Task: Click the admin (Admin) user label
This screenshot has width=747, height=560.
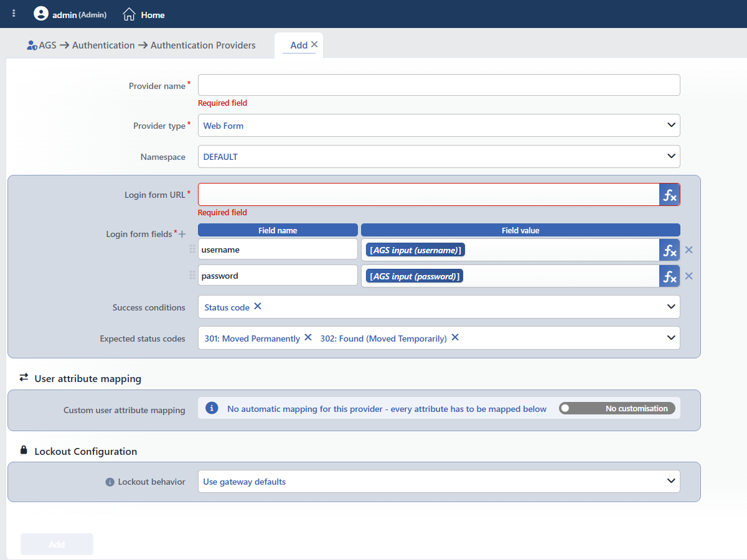Action: point(79,14)
